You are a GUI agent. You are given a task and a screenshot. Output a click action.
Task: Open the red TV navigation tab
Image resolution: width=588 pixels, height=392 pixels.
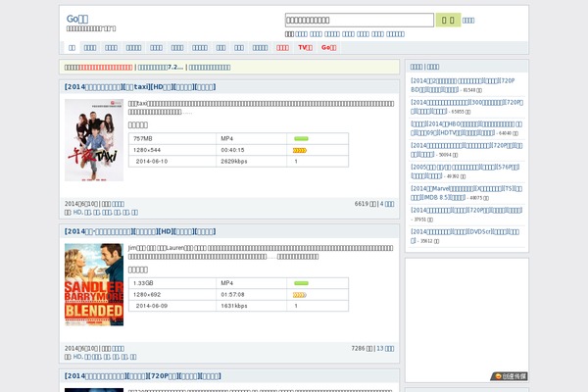click(x=305, y=48)
